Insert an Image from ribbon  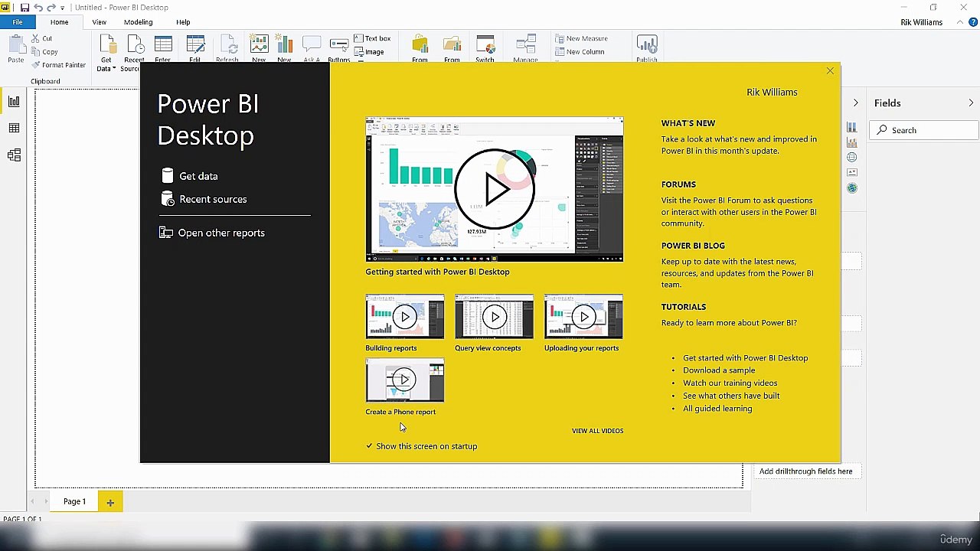369,52
